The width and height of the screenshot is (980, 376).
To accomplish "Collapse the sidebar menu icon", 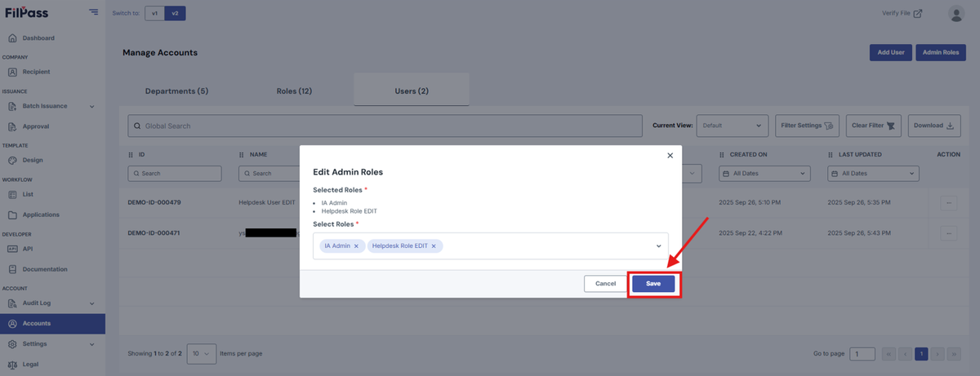I will (x=94, y=12).
